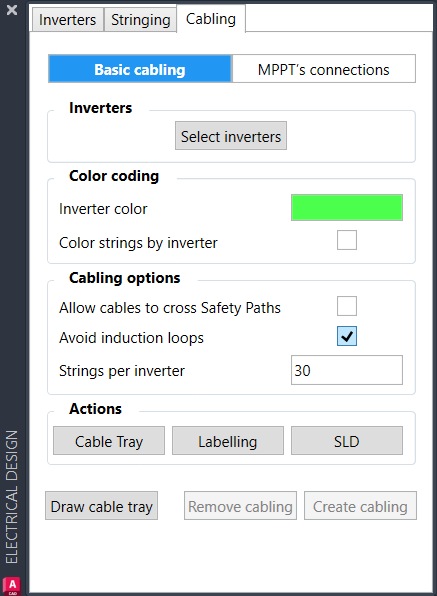The image size is (437, 596).
Task: Focus the Strings per inverter field
Action: tap(347, 370)
